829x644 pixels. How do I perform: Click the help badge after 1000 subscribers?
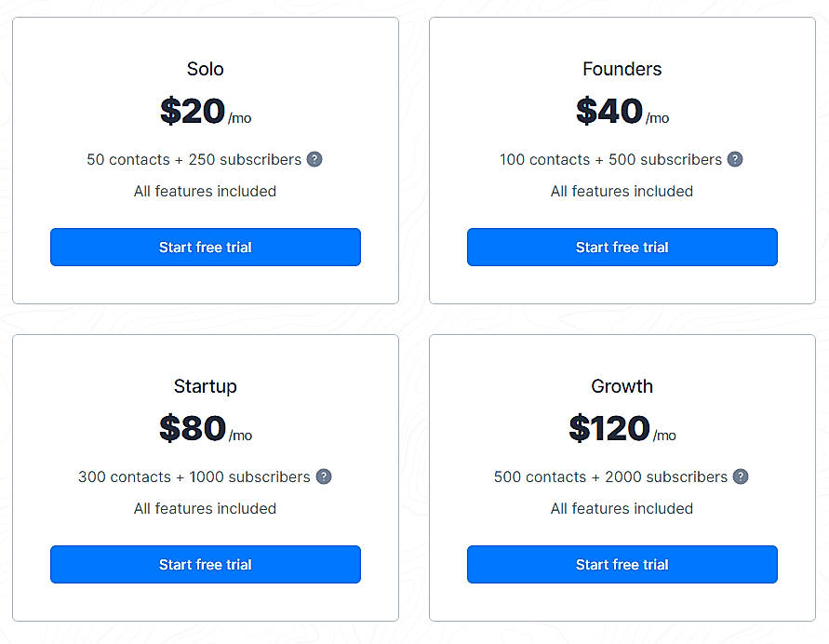click(x=324, y=476)
